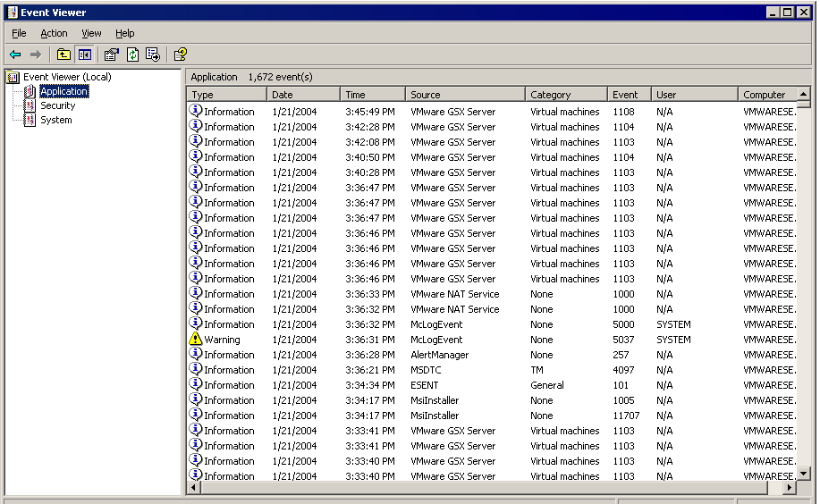Screen dimensions: 820x504
Task: Click the Back arrow toolbar icon
Action: click(x=15, y=55)
